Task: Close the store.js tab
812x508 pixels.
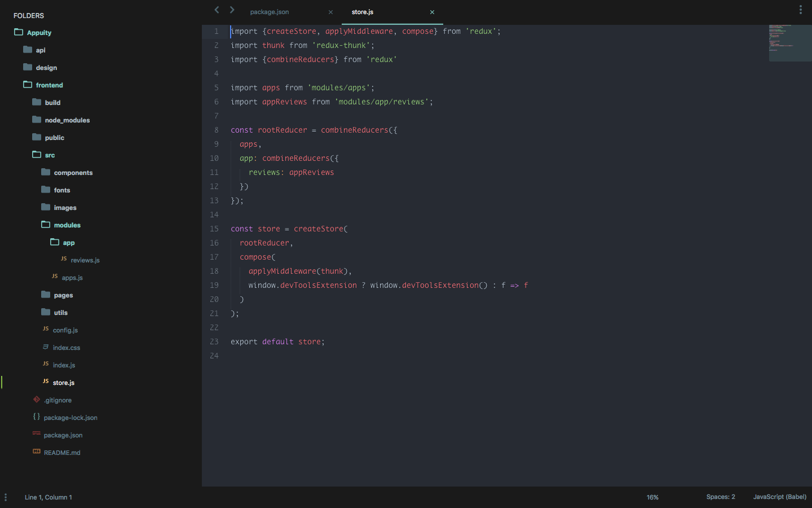Action: coord(432,12)
